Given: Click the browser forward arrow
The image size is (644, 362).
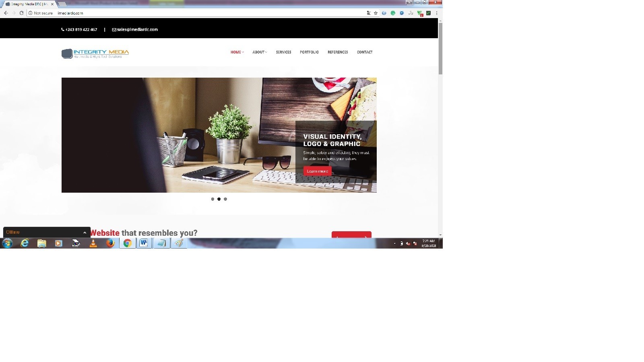Looking at the screenshot, I should 14,13.
